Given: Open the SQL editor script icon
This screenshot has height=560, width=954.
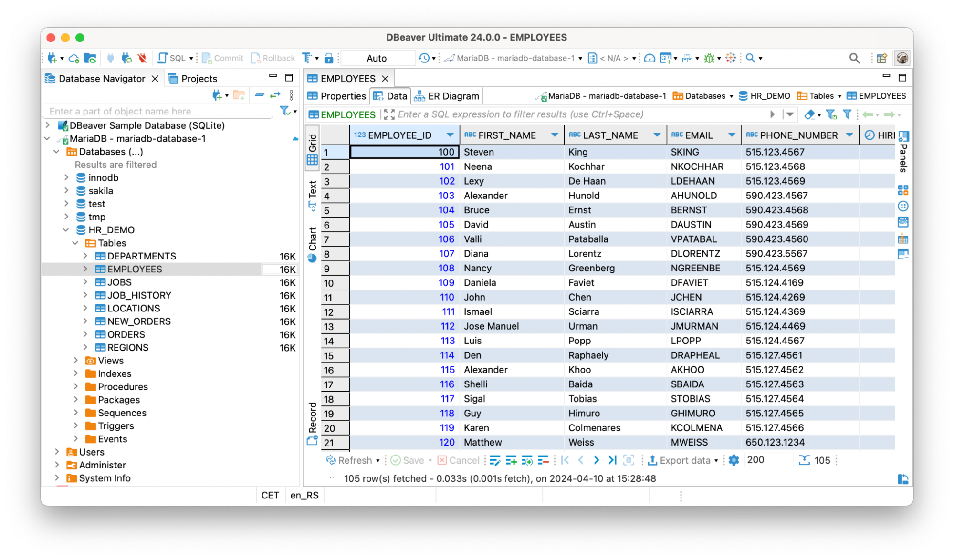Looking at the screenshot, I should click(x=162, y=58).
